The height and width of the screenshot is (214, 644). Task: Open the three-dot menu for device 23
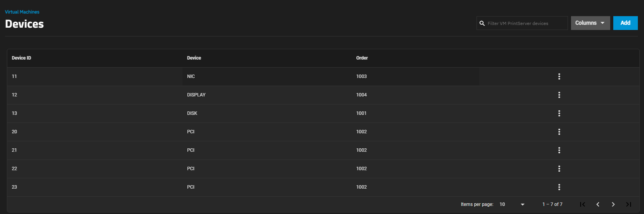pos(559,187)
